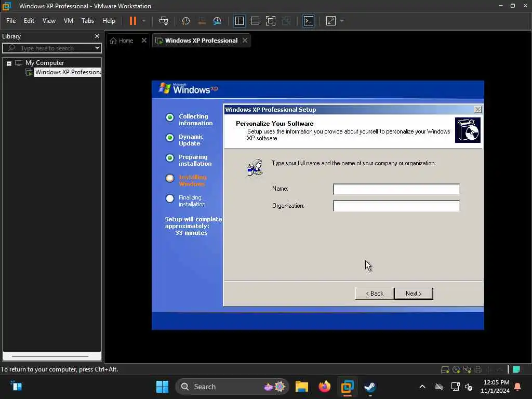The width and height of the screenshot is (532, 399).
Task: Open the snapshot manager with wrench-clock icon
Action: (217, 21)
